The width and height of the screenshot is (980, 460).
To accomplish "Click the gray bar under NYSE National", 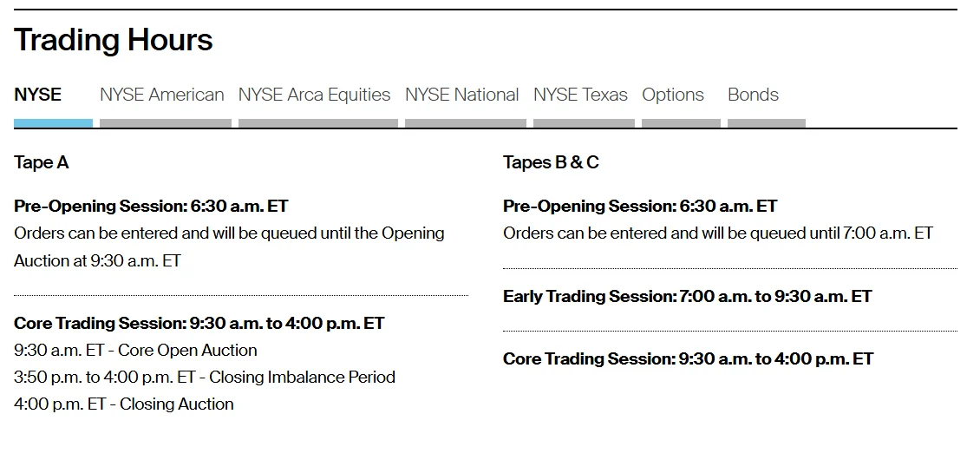I will 466,123.
